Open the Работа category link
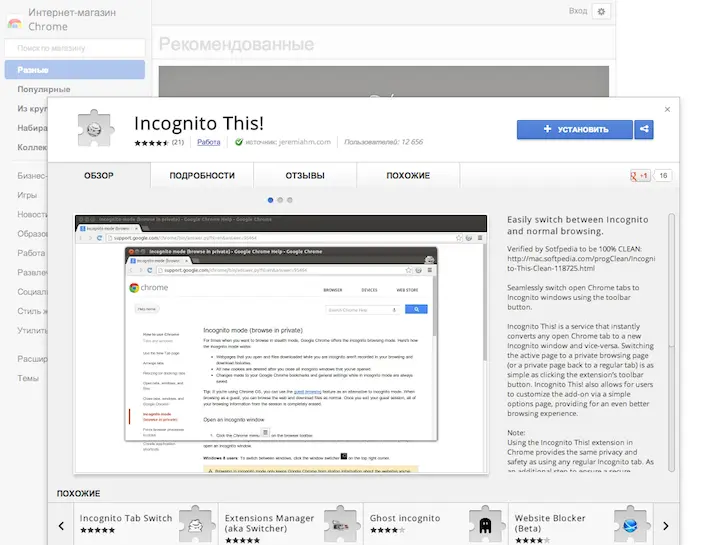This screenshot has height=545, width=720. (x=208, y=142)
